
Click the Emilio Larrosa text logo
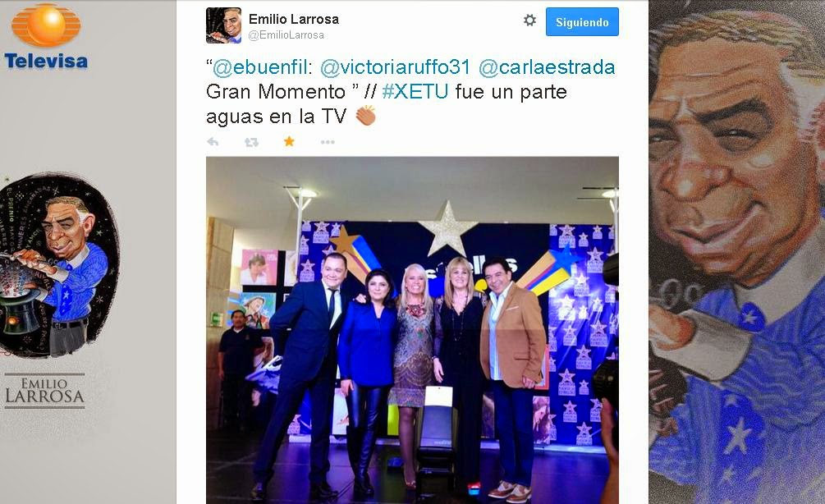coord(44,391)
